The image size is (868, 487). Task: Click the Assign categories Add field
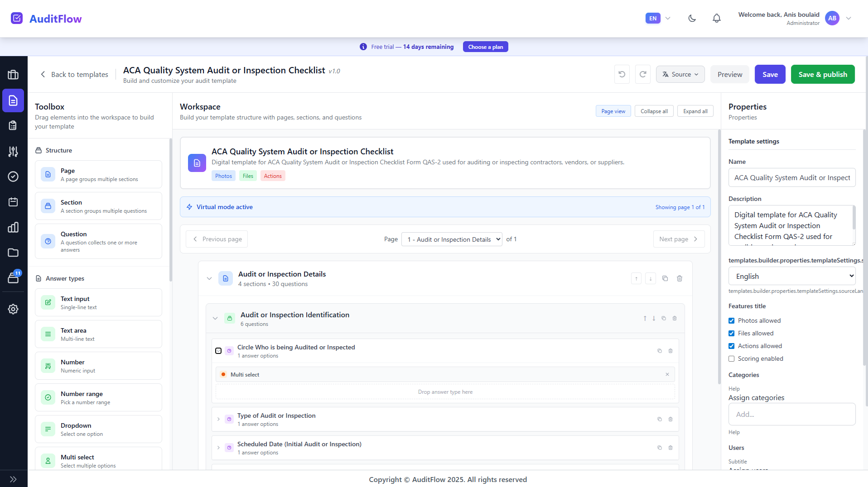(x=791, y=414)
